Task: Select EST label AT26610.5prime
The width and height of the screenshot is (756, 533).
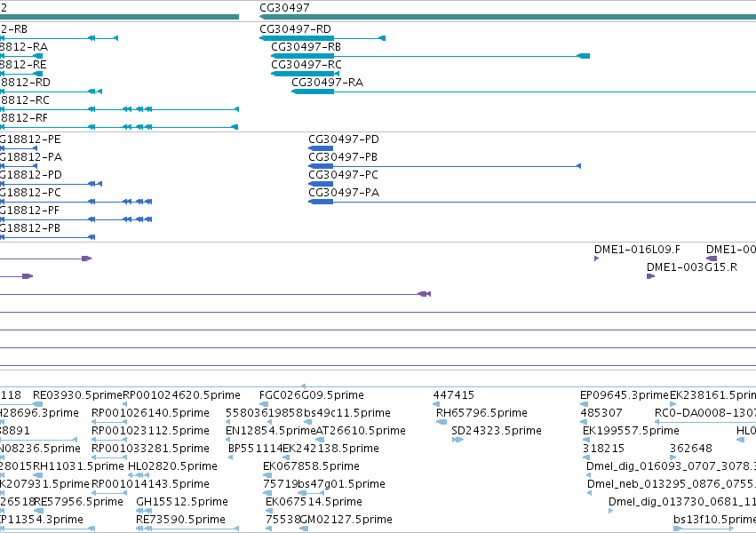Action: [x=361, y=431]
